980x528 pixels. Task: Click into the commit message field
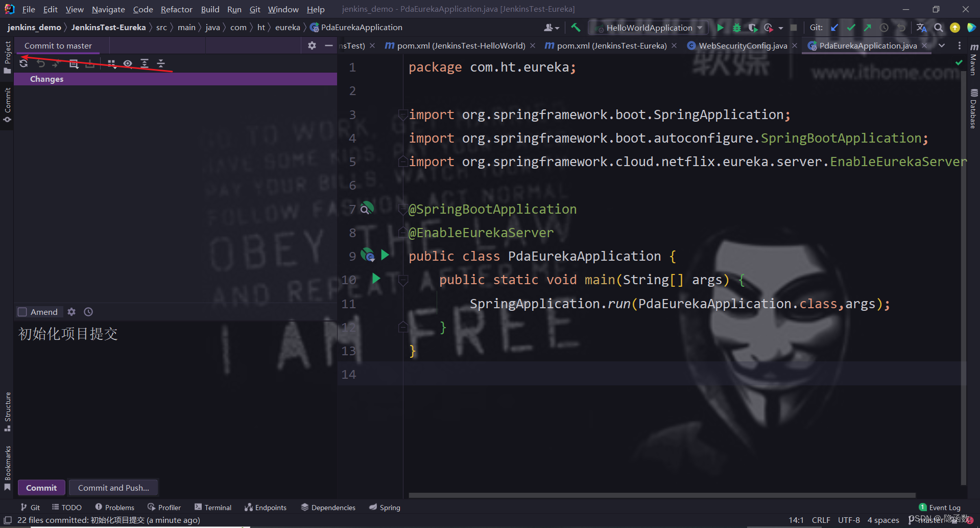[175, 399]
